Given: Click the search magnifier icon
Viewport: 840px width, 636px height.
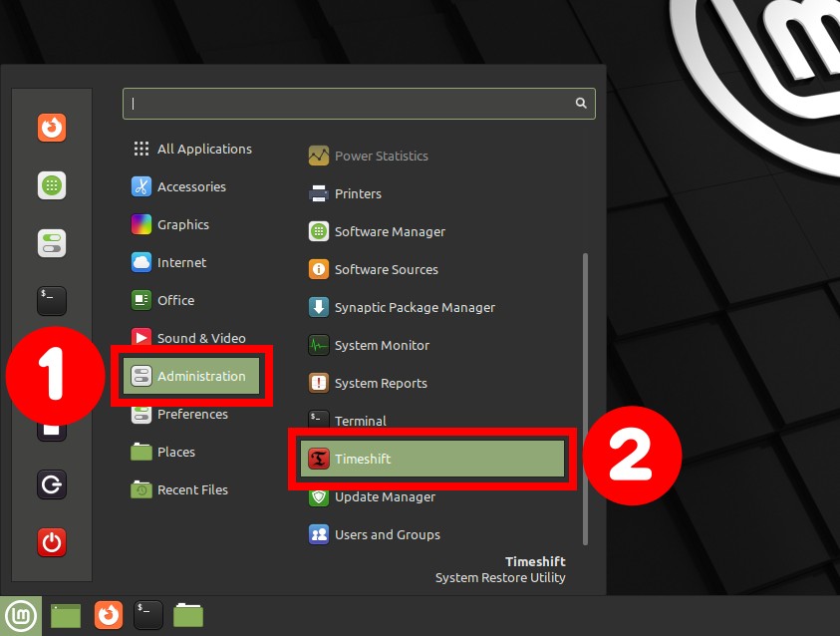Looking at the screenshot, I should point(581,103).
